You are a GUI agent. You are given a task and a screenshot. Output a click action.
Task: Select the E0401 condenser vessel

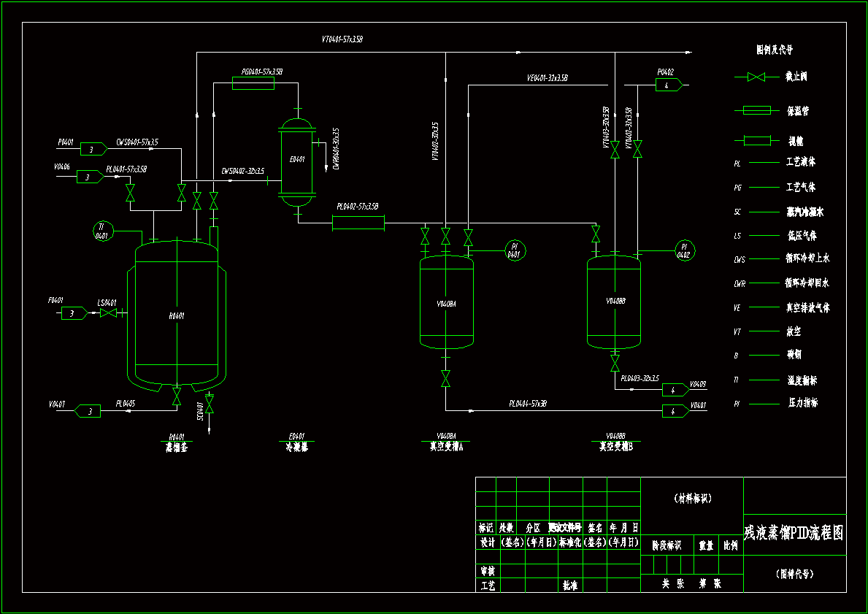297,161
